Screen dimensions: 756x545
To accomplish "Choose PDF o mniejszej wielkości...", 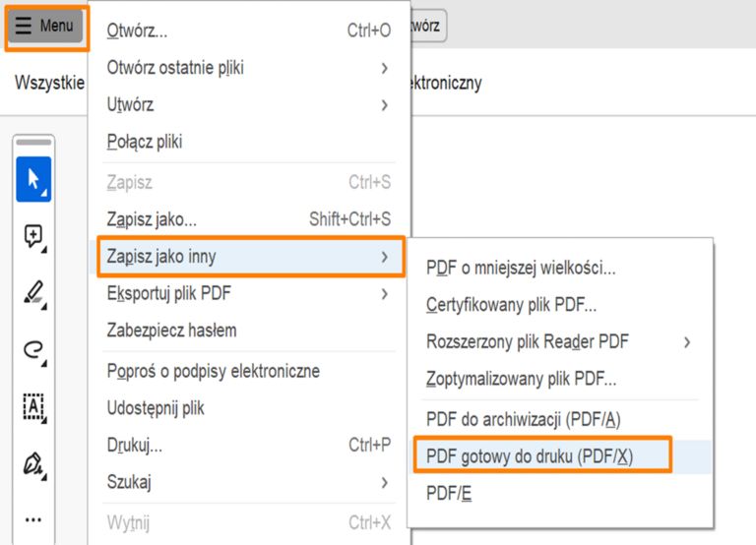I will [521, 267].
